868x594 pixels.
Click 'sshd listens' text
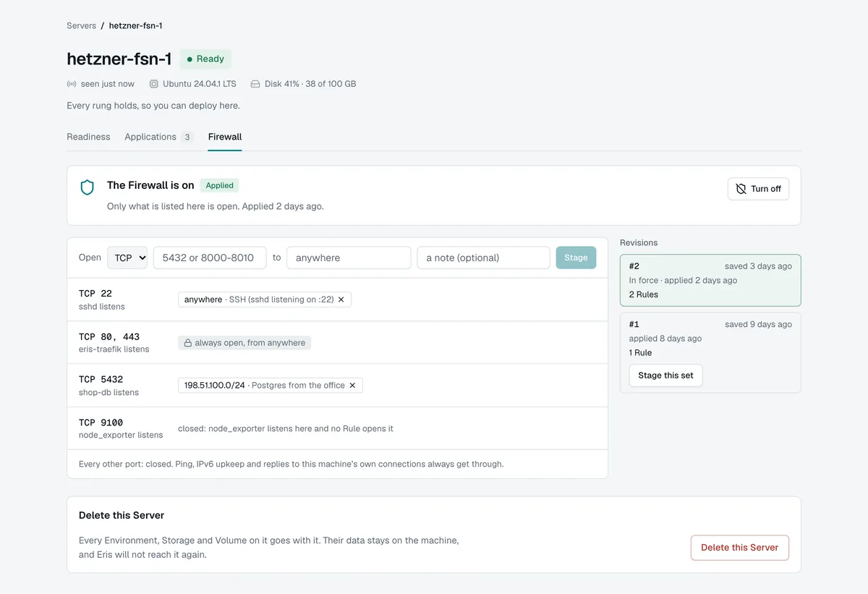point(102,307)
